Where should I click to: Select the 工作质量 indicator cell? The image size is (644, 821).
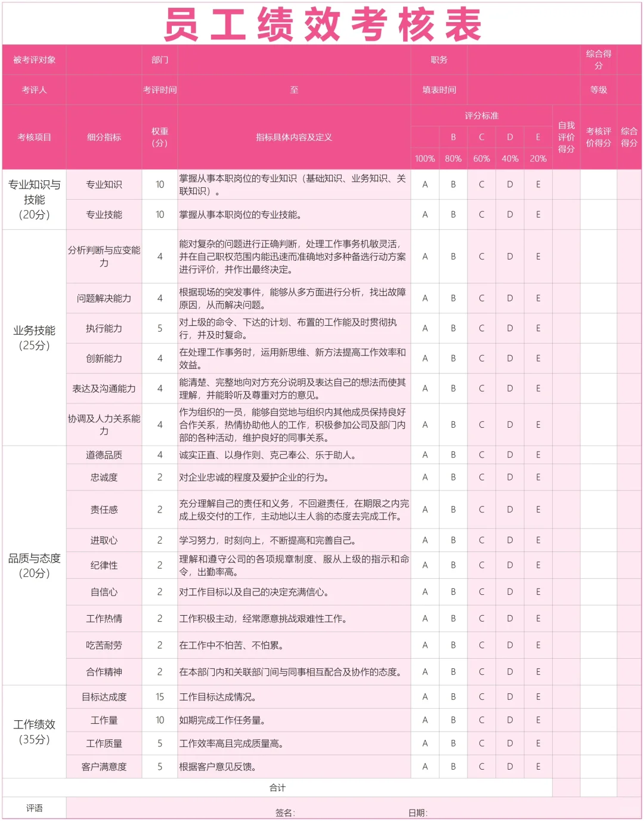[104, 743]
